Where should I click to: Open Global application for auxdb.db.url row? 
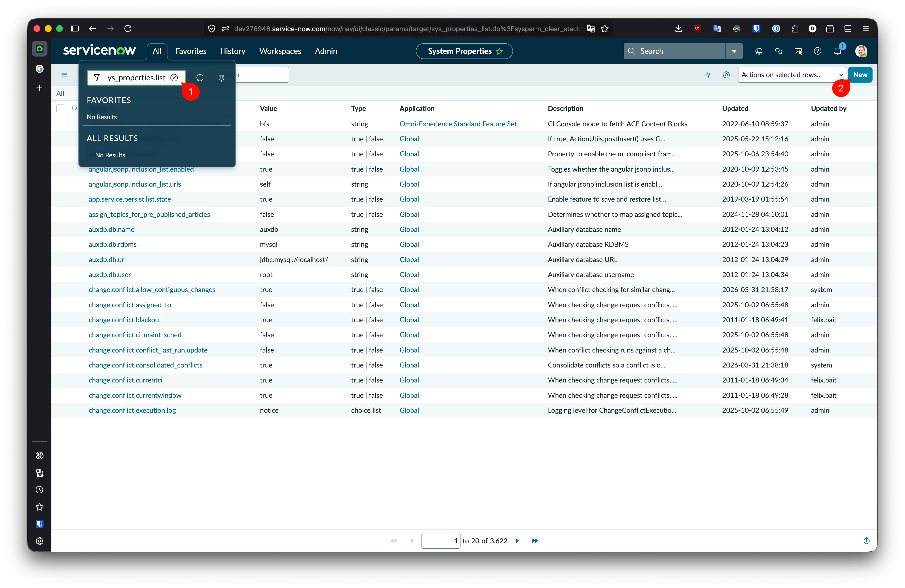coord(409,259)
